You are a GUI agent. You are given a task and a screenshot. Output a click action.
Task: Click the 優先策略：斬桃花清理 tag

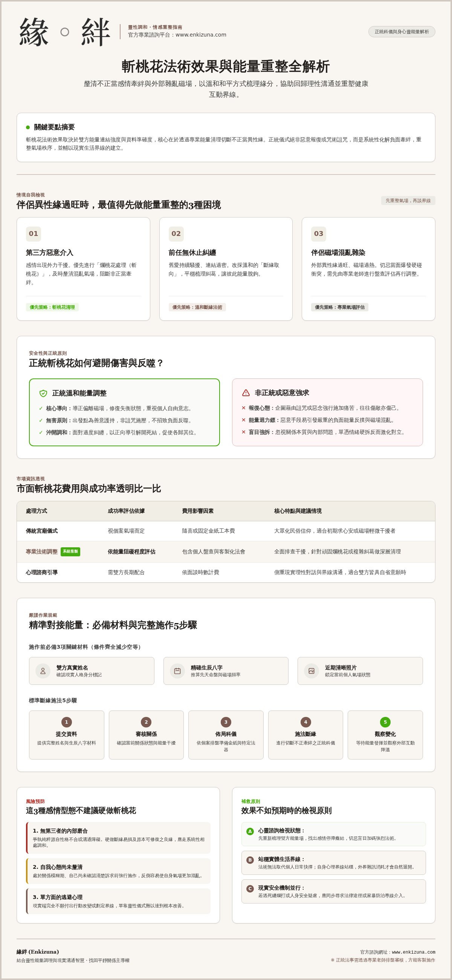[x=52, y=307]
